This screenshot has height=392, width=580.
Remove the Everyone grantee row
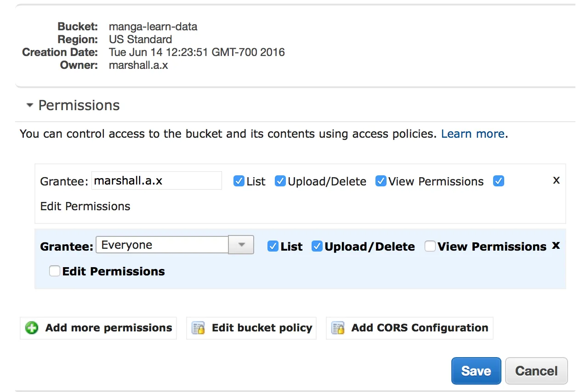click(x=556, y=246)
